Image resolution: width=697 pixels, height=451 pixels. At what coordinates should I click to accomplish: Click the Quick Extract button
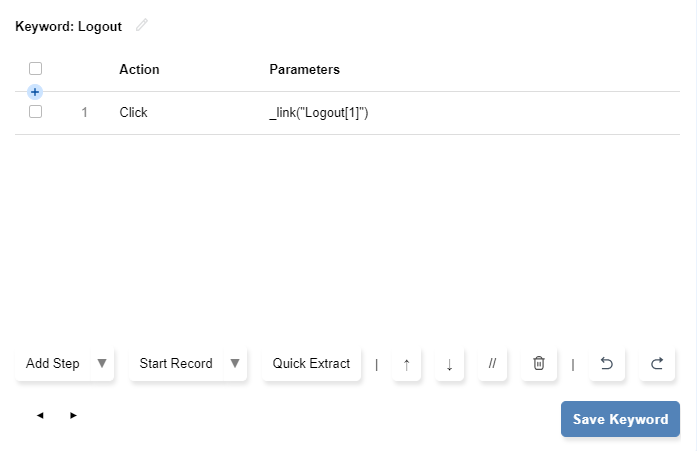(311, 364)
